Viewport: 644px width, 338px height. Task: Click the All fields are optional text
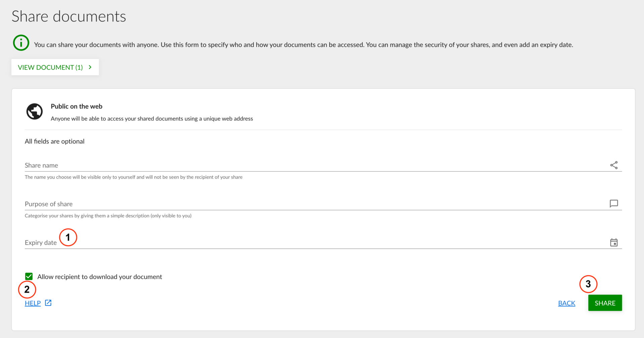click(55, 141)
